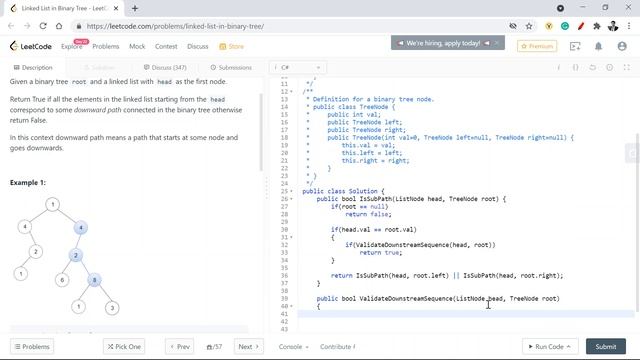Open the extensions puzzle icon
This screenshot has width=640, height=360.
pos(597,26)
